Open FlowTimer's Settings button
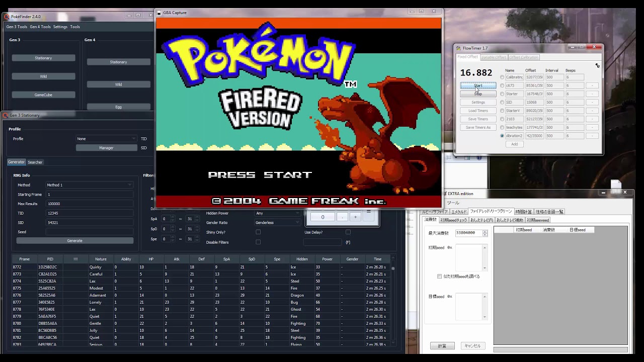Viewport: 644px width, 362px height. tap(478, 103)
